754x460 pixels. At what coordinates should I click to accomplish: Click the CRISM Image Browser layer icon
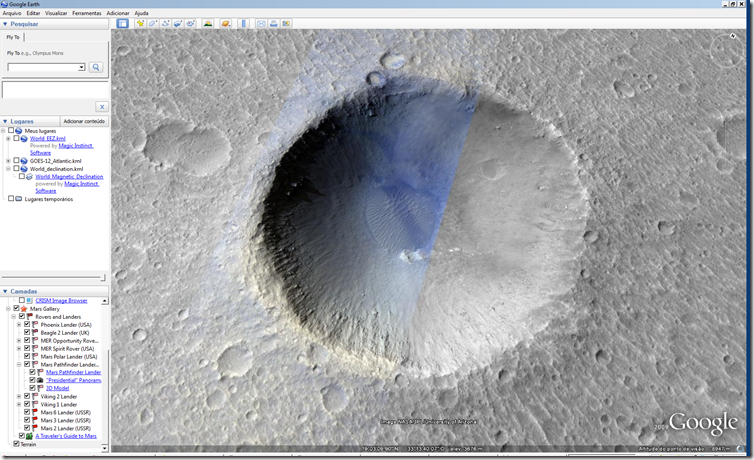click(x=29, y=300)
